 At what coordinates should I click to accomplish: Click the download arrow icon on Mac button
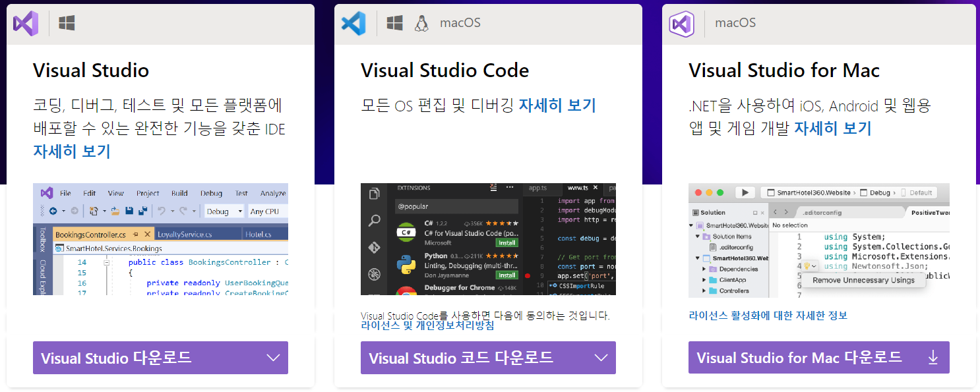[x=933, y=358]
